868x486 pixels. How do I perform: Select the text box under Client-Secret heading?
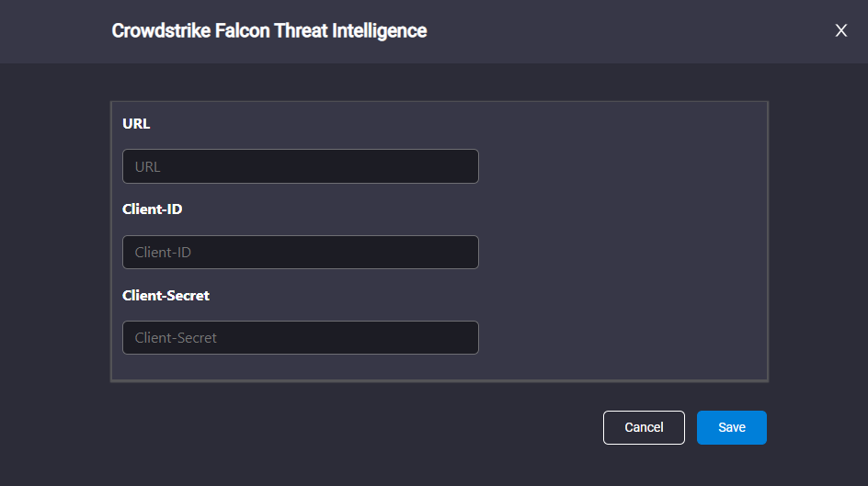pyautogui.click(x=301, y=338)
